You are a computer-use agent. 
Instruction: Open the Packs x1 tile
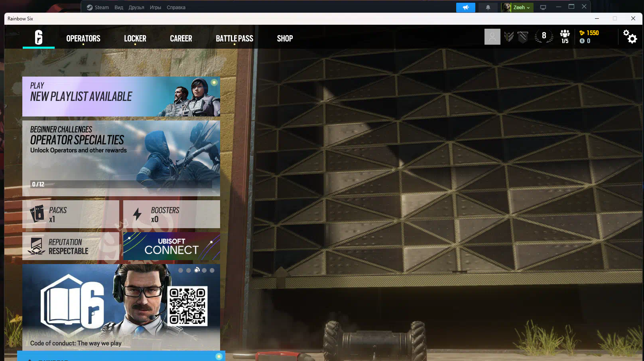(71, 214)
